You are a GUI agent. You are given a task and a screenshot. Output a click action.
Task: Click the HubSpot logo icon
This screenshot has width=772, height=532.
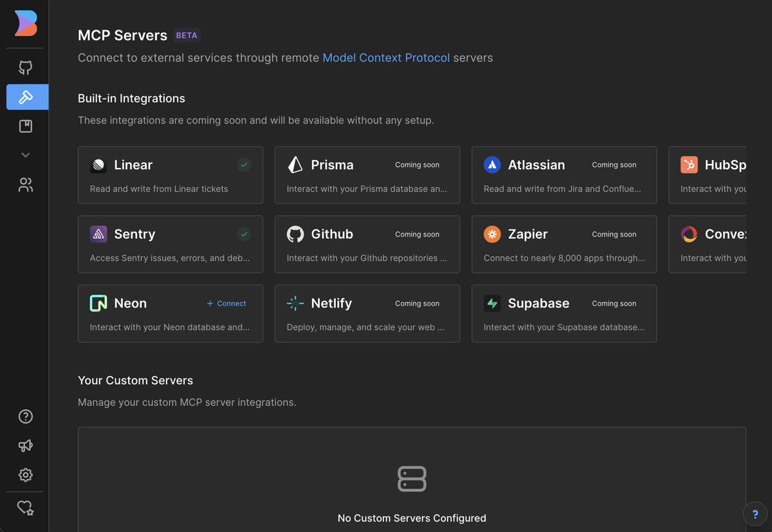tap(689, 165)
